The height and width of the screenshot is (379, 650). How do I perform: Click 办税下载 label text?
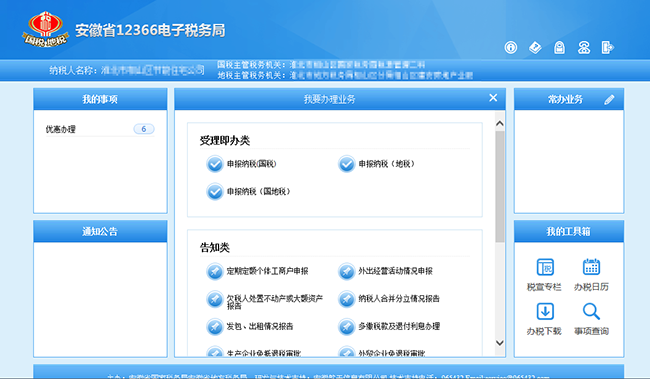[x=544, y=331]
